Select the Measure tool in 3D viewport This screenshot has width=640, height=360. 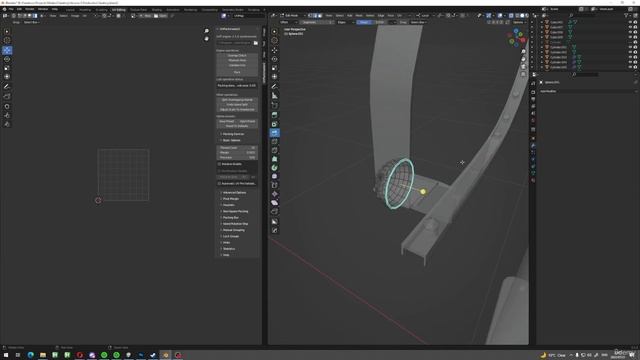tap(274, 96)
